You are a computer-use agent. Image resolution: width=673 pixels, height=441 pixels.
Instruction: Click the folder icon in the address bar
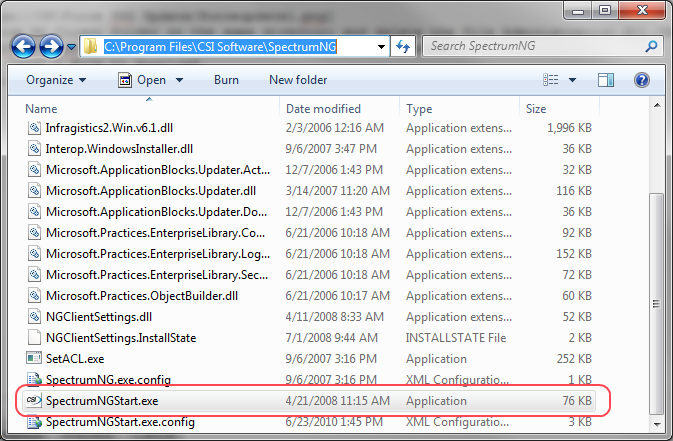pyautogui.click(x=90, y=46)
